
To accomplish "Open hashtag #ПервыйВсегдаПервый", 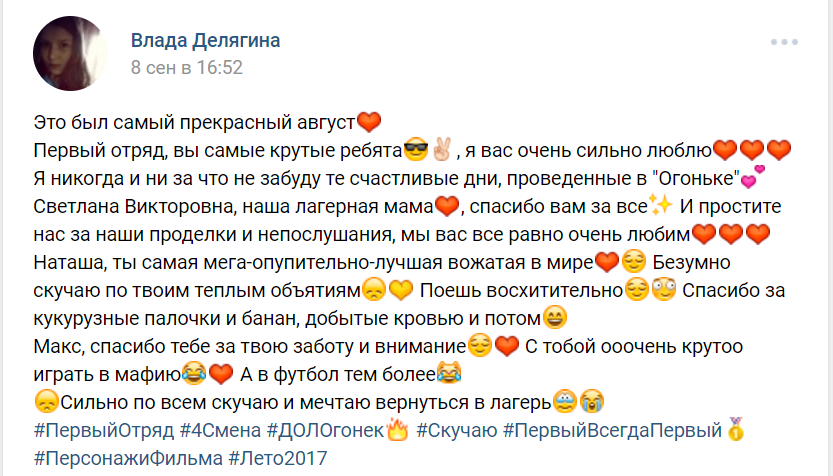I will 613,430.
